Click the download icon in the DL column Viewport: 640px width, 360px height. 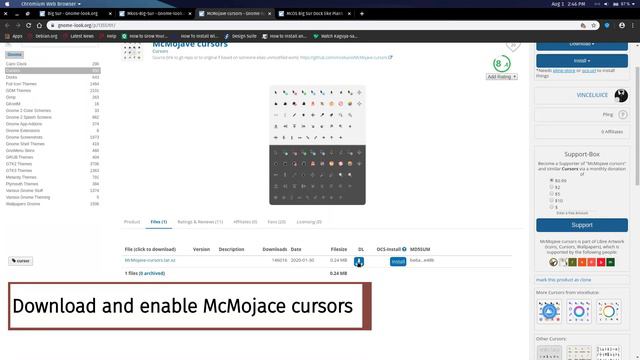click(x=359, y=262)
